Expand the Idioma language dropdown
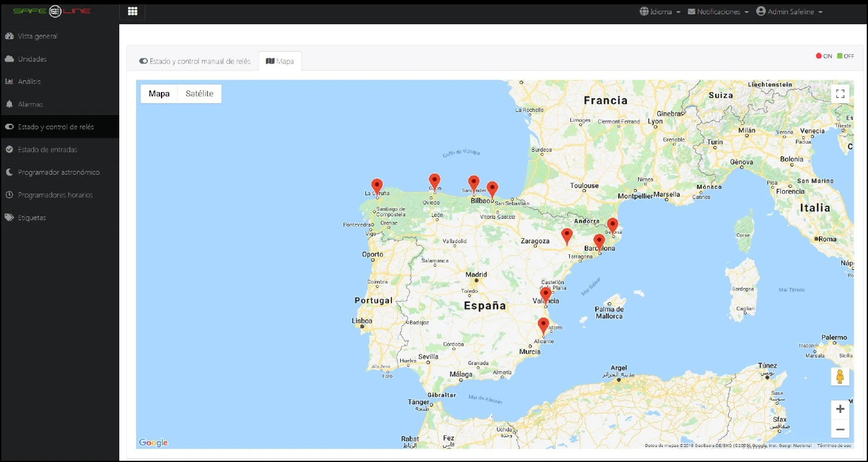The image size is (868, 462). [660, 12]
